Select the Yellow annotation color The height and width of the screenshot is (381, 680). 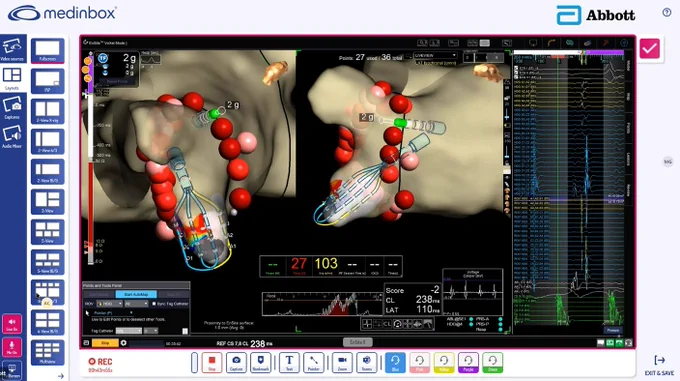(x=444, y=362)
